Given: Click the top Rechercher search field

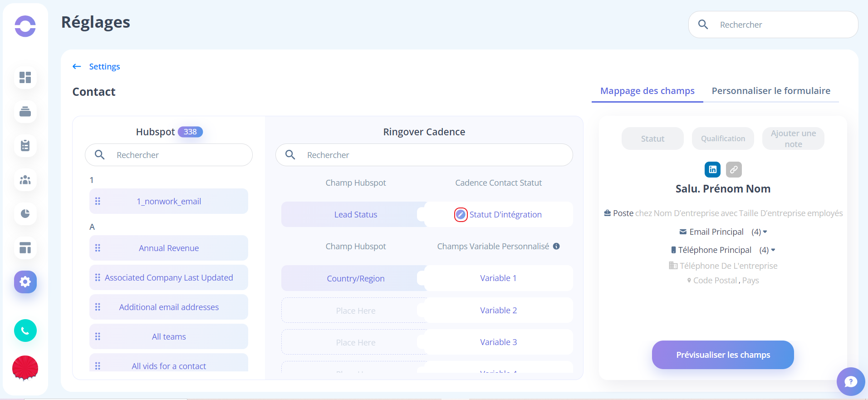Looking at the screenshot, I should coord(773,25).
